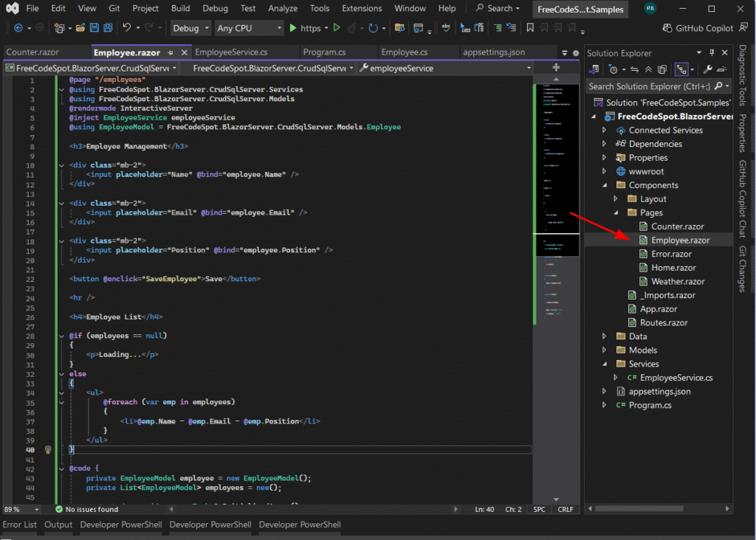Click the Save All toolbar icon
This screenshot has height=540, width=756.
107,28
